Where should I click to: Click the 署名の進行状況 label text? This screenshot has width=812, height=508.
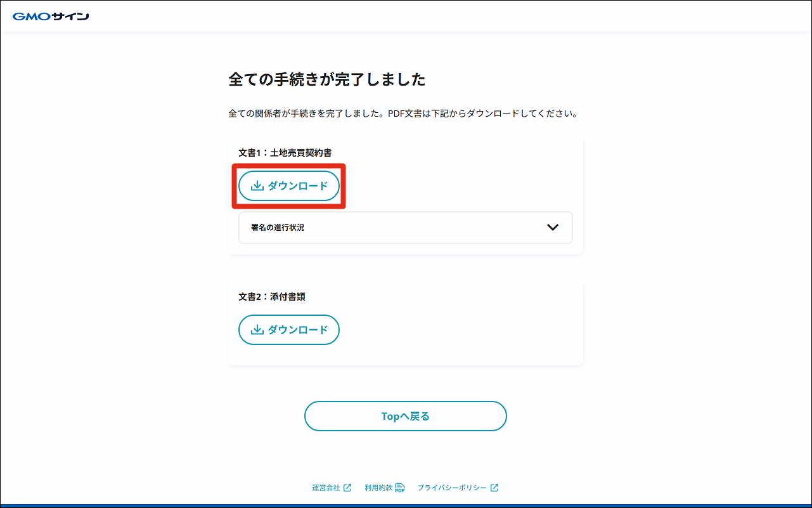pos(278,228)
